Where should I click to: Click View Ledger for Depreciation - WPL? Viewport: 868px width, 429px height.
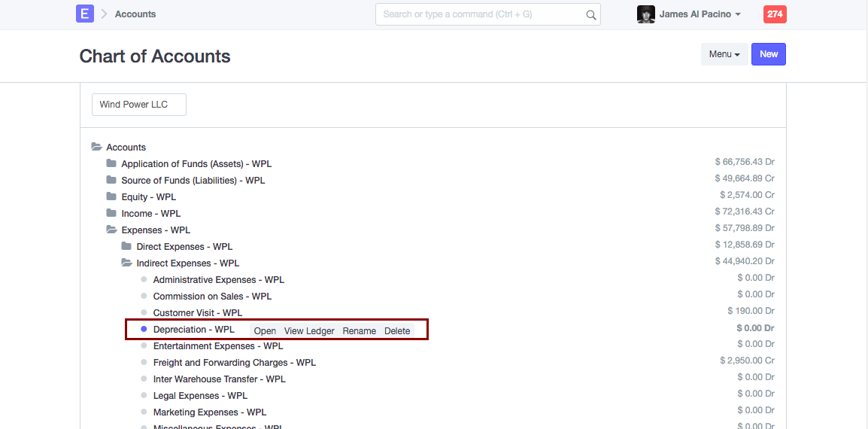(x=309, y=331)
